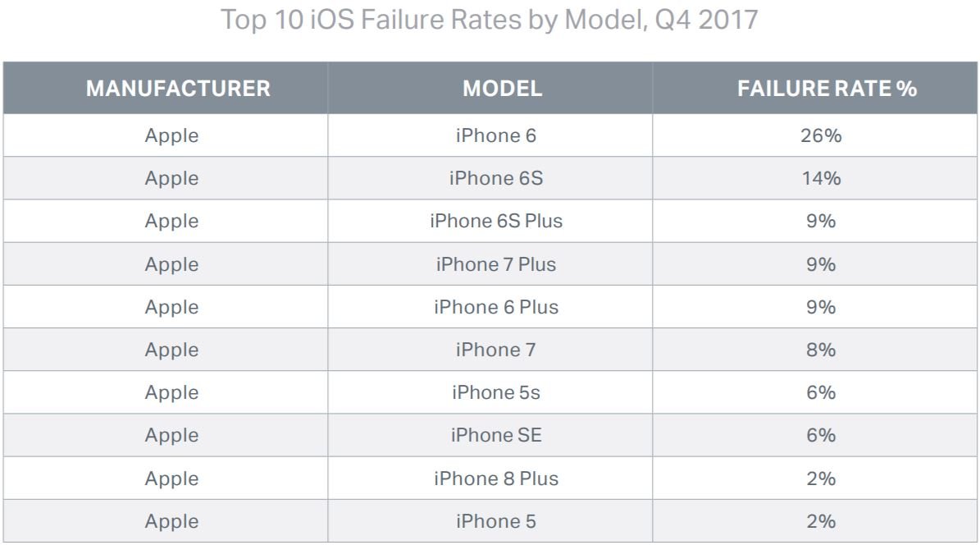This screenshot has height=545, width=980.
Task: Select the iPhone SE model cell
Action: (490, 435)
